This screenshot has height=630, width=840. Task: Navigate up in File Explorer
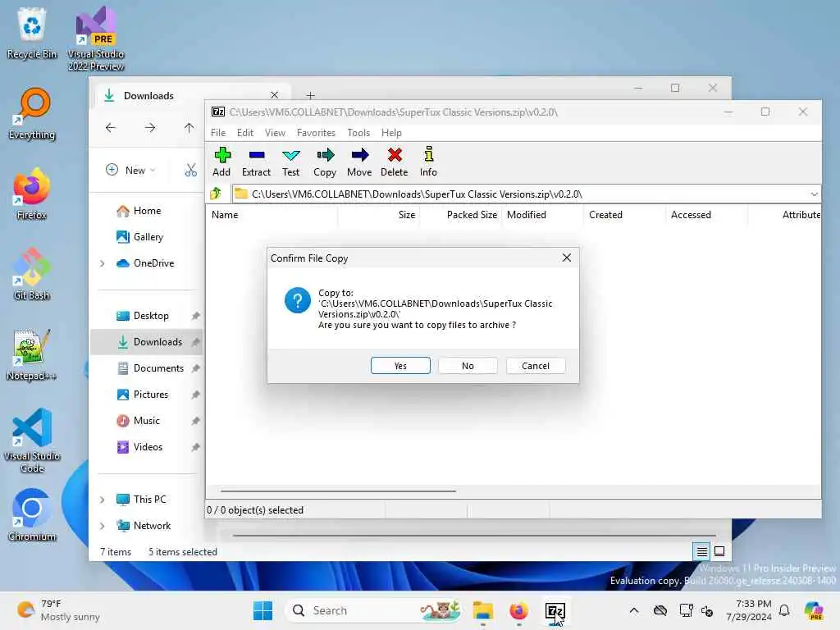click(189, 127)
